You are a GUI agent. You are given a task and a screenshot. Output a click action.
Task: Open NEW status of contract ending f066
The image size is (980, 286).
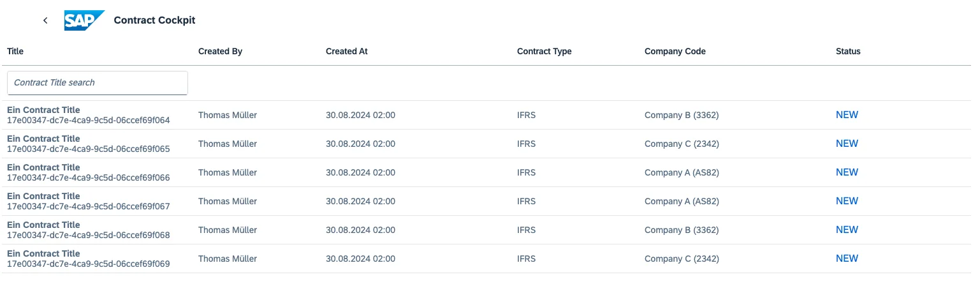[x=847, y=172]
